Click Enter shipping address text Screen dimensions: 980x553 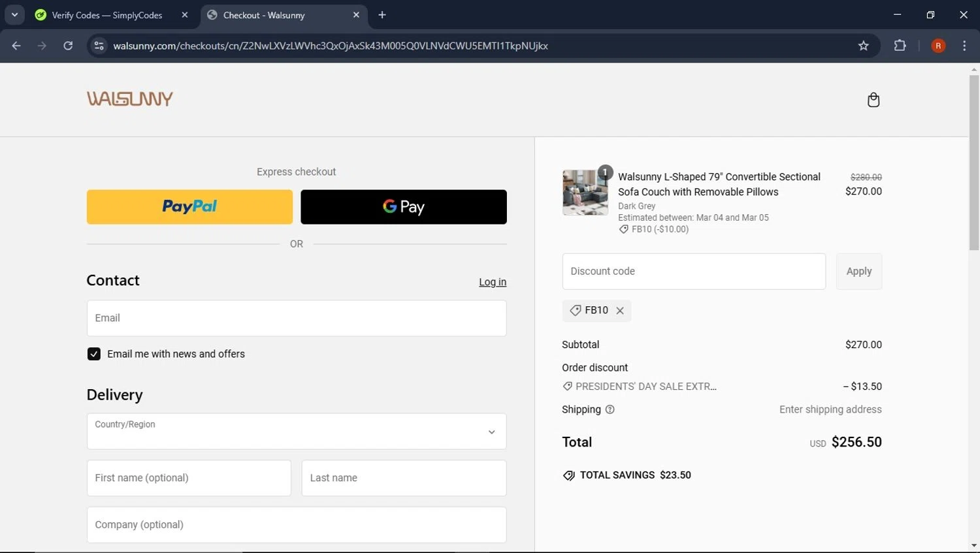[x=830, y=409]
